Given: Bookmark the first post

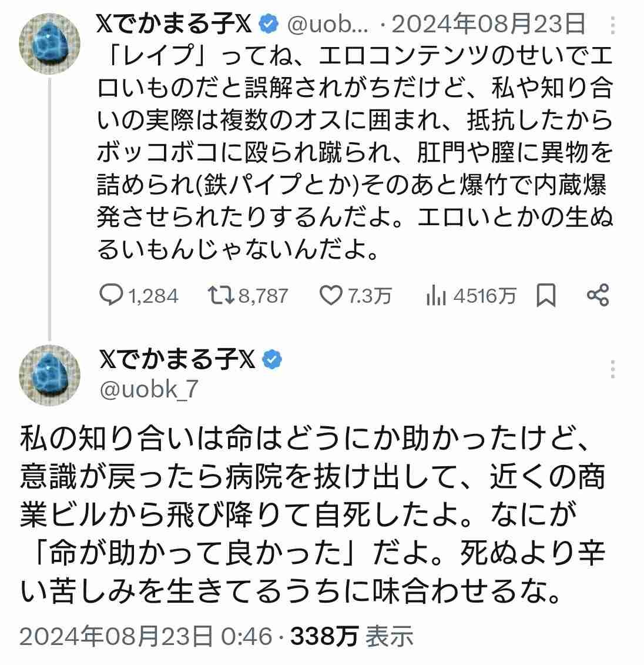Looking at the screenshot, I should pos(546,295).
